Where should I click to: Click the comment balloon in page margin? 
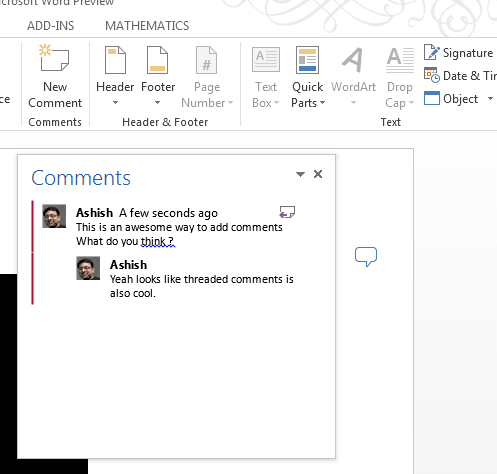366,256
